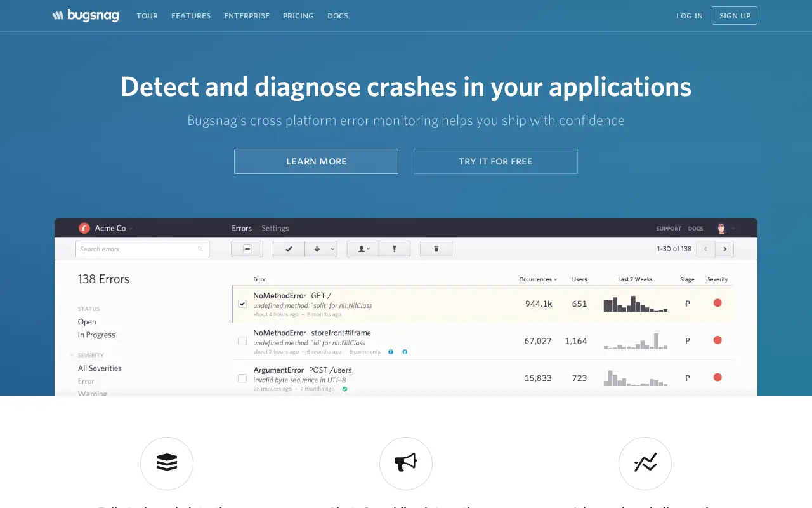Viewport: 812px width, 508px height.
Task: Check the ArgumentError POST /users checkbox
Action: [242, 378]
